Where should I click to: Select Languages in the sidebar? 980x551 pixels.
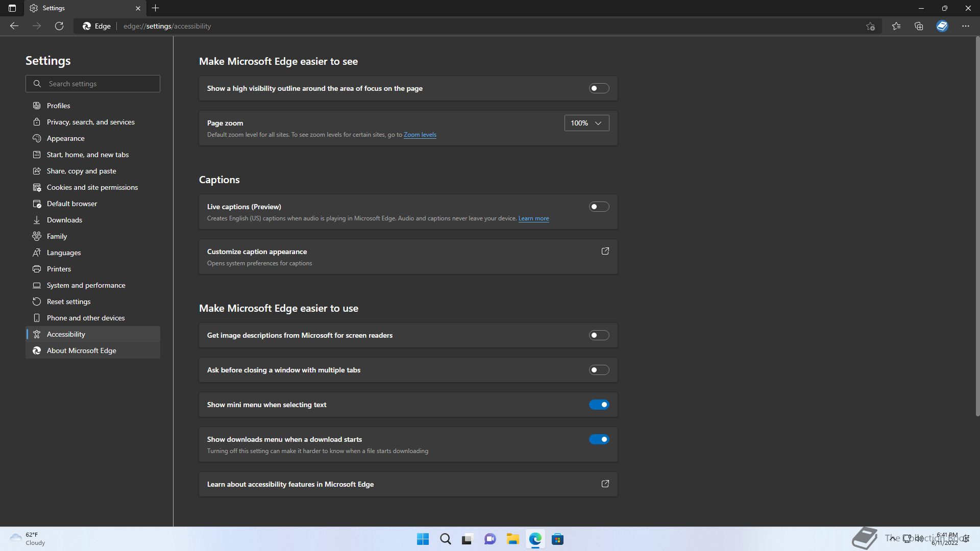pos(93,253)
